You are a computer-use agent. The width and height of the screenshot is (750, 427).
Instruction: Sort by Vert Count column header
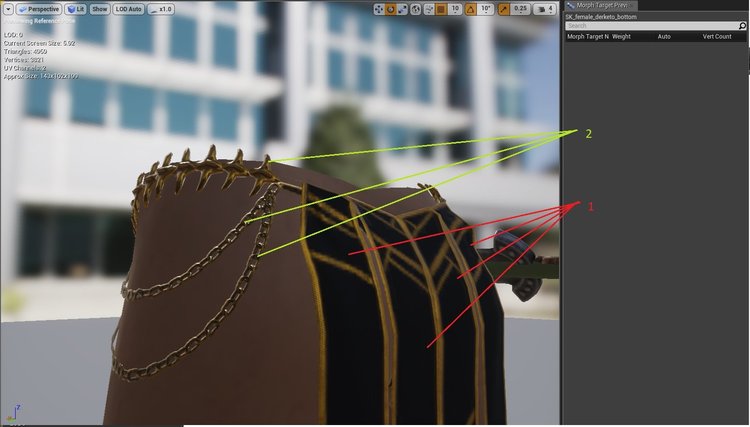717,36
